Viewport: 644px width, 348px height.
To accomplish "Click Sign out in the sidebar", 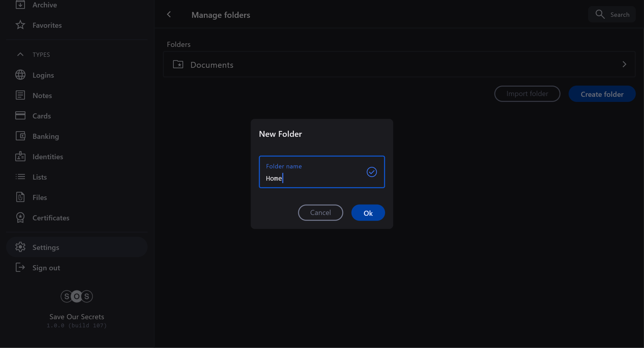I will [x=46, y=267].
